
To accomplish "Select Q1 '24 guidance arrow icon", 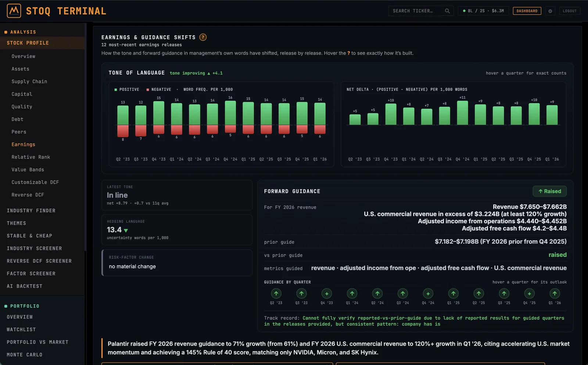I will point(352,293).
